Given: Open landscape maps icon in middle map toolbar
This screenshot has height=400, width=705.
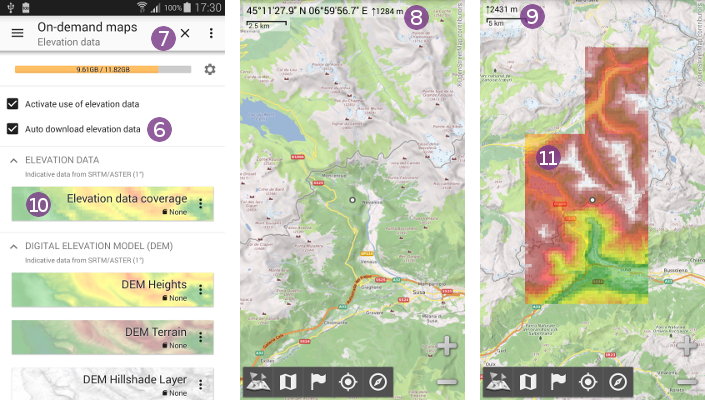Looking at the screenshot, I should [x=258, y=382].
